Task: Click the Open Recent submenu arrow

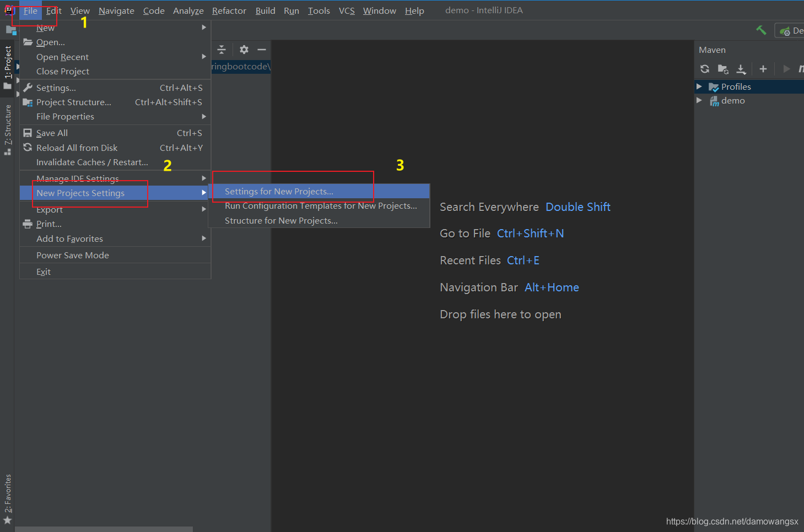Action: (204, 56)
